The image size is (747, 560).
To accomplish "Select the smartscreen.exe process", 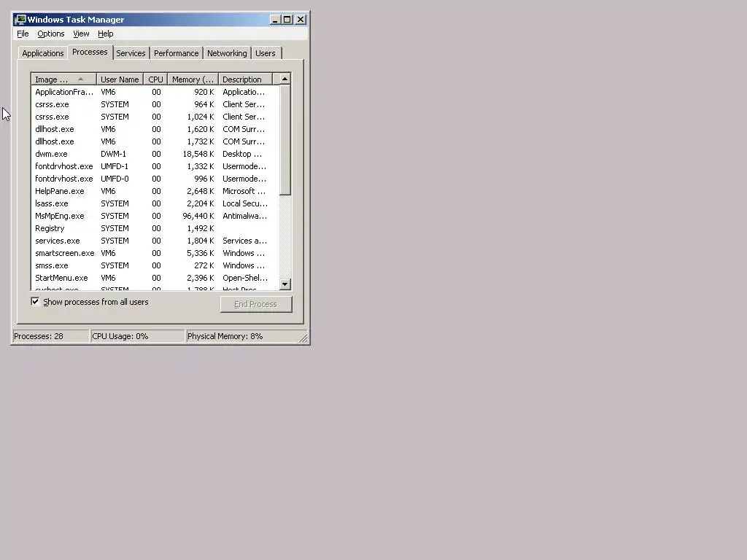I will pyautogui.click(x=155, y=253).
